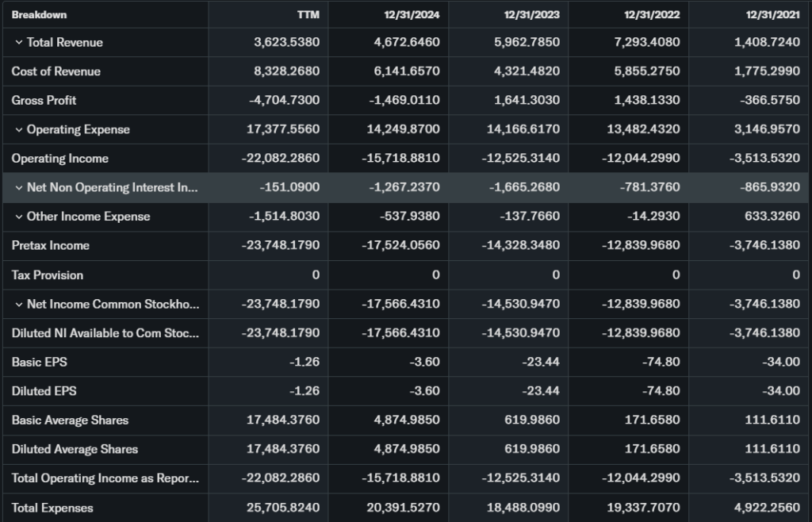Click the 12/31/2022 column header
The width and height of the screenshot is (812, 522).
coord(652,14)
